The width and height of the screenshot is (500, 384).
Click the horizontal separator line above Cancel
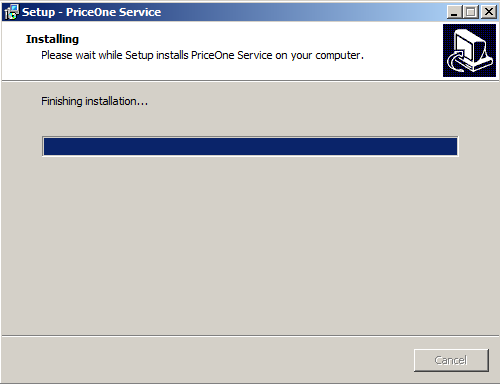(x=250, y=336)
